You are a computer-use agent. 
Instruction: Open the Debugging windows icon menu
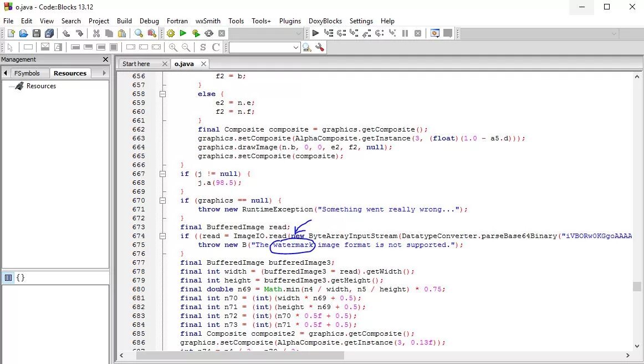pyautogui.click(x=435, y=33)
